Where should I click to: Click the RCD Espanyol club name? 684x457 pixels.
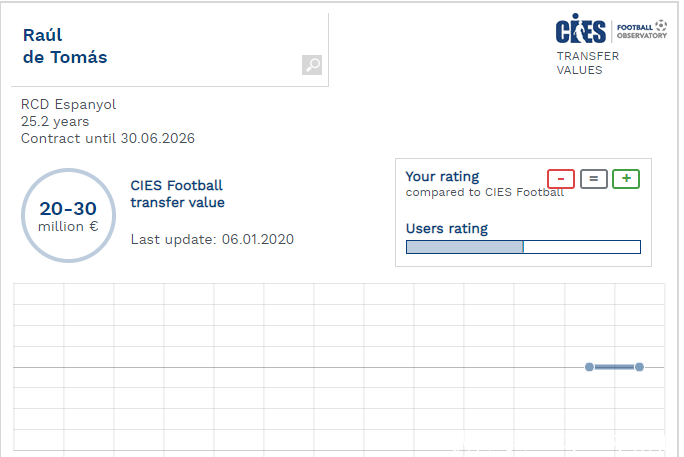click(69, 104)
